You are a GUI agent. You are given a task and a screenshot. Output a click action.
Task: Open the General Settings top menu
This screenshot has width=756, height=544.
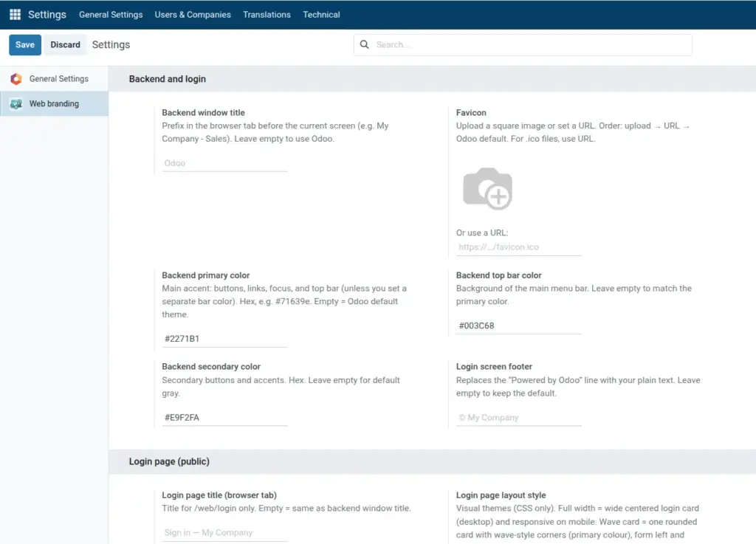click(111, 15)
